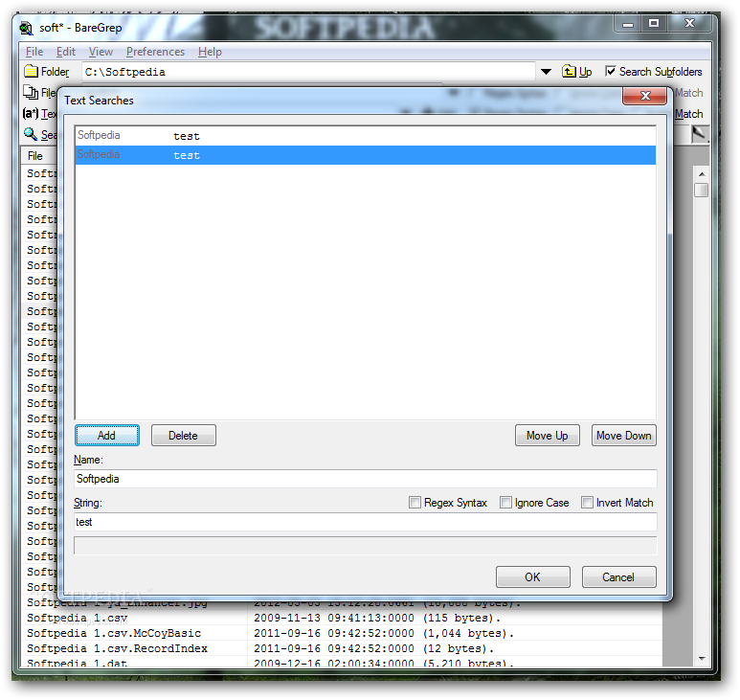Enable Ignore Case checkbox

[x=505, y=502]
